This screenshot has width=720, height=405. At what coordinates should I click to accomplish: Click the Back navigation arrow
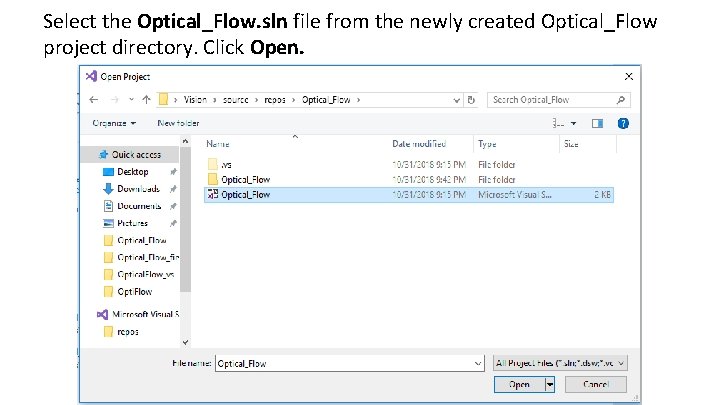click(94, 100)
